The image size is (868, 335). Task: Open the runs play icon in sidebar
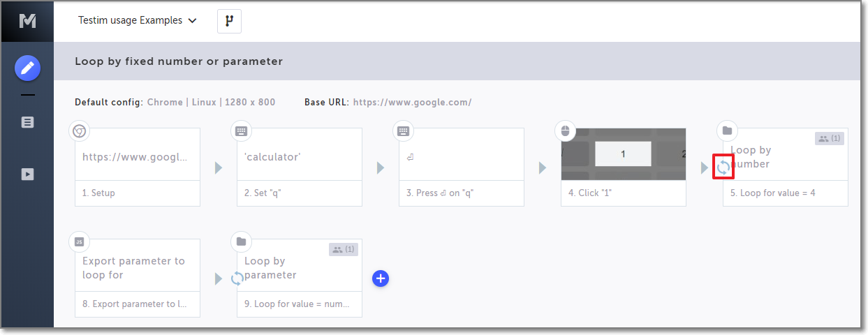(x=27, y=174)
